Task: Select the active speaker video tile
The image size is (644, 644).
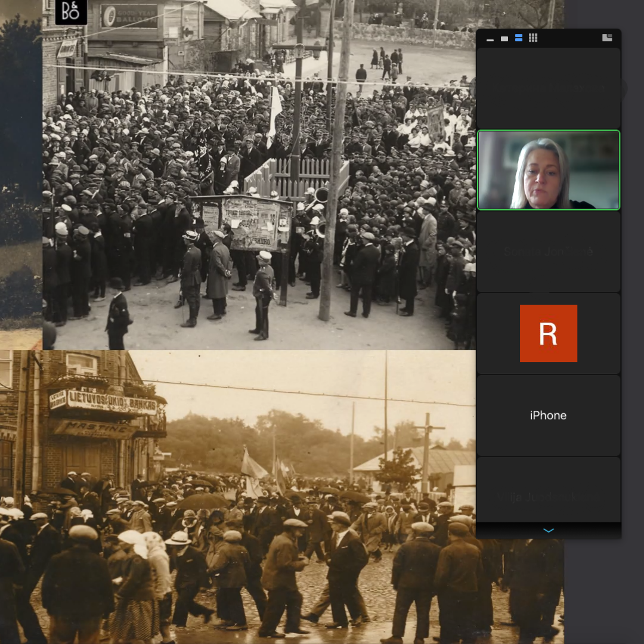Action: coord(549,170)
